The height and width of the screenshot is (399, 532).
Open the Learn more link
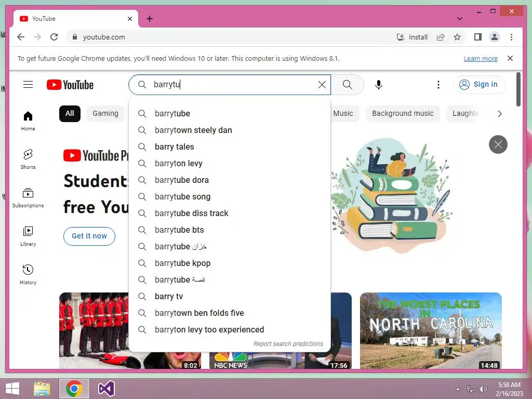pyautogui.click(x=481, y=58)
